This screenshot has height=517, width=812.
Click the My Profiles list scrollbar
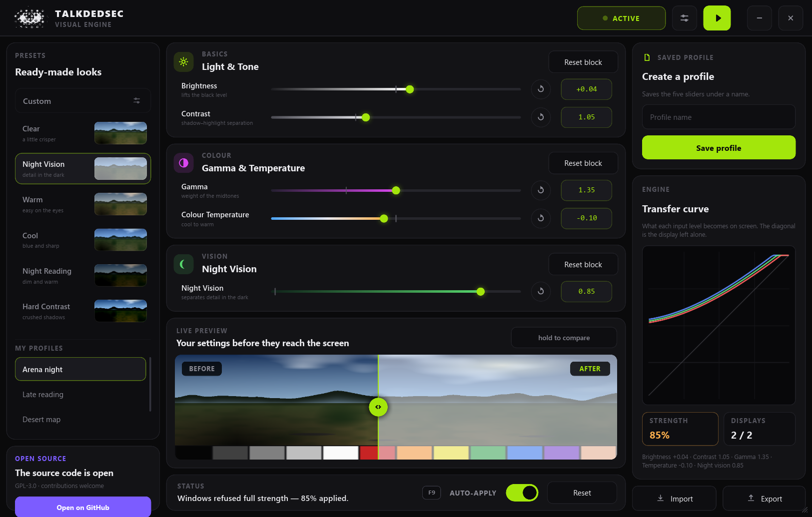[150, 384]
